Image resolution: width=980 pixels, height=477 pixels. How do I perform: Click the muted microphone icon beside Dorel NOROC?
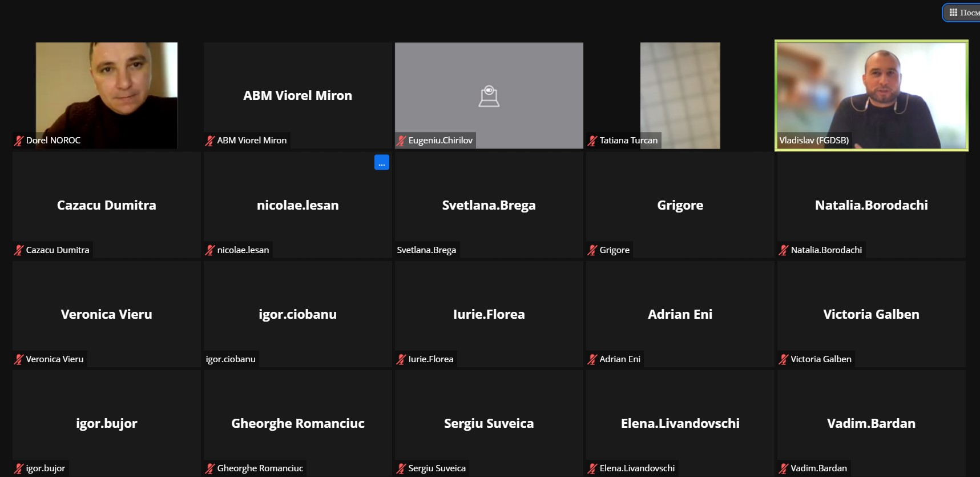[x=19, y=141]
